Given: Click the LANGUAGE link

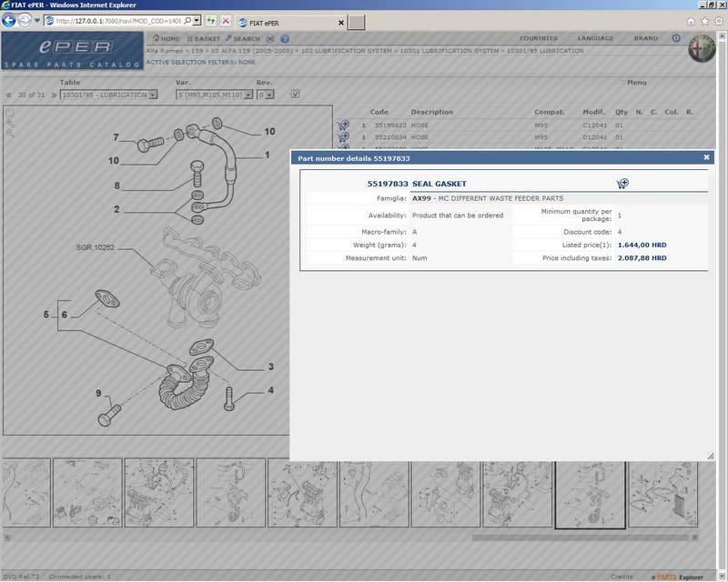Looking at the screenshot, I should coord(595,39).
